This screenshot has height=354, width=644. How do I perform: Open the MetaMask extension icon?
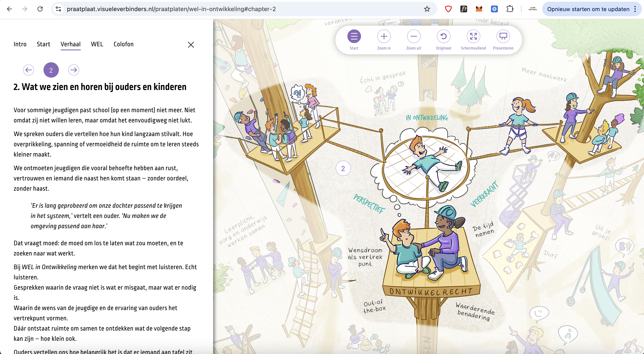coord(479,9)
